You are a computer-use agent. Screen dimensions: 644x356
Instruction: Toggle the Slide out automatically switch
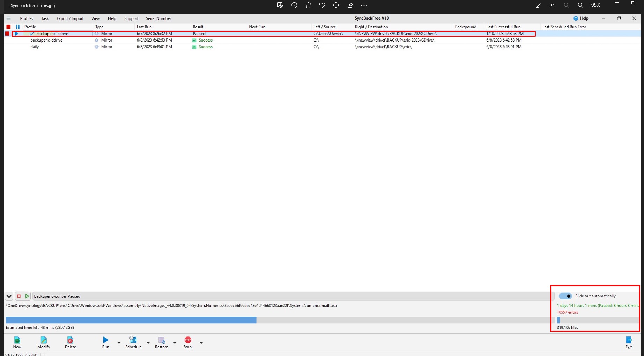(565, 296)
